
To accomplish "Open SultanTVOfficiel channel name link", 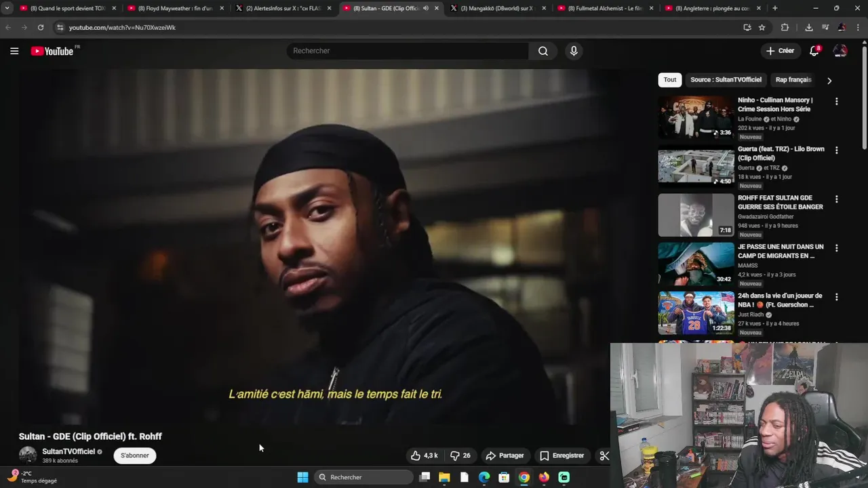I will click(68, 451).
